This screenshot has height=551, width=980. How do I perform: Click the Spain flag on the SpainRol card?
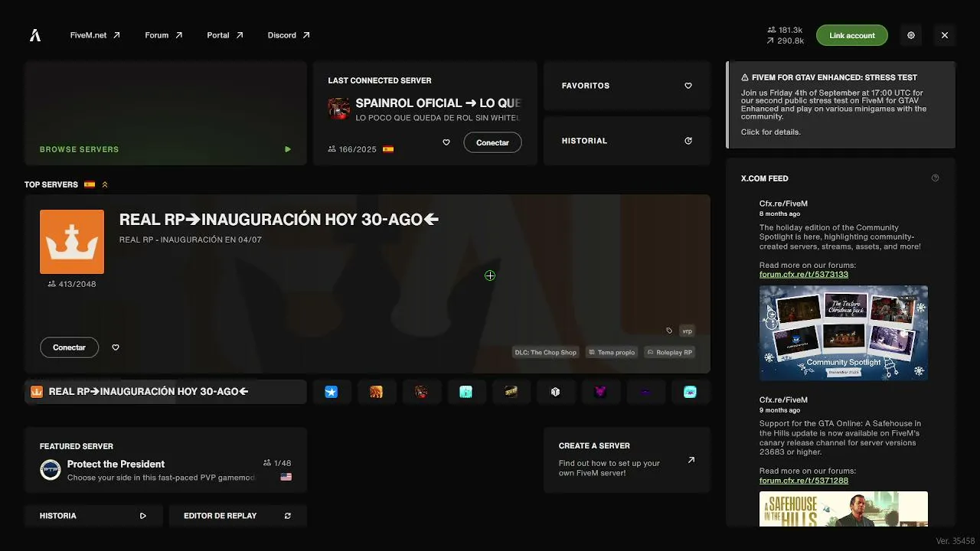tap(388, 149)
